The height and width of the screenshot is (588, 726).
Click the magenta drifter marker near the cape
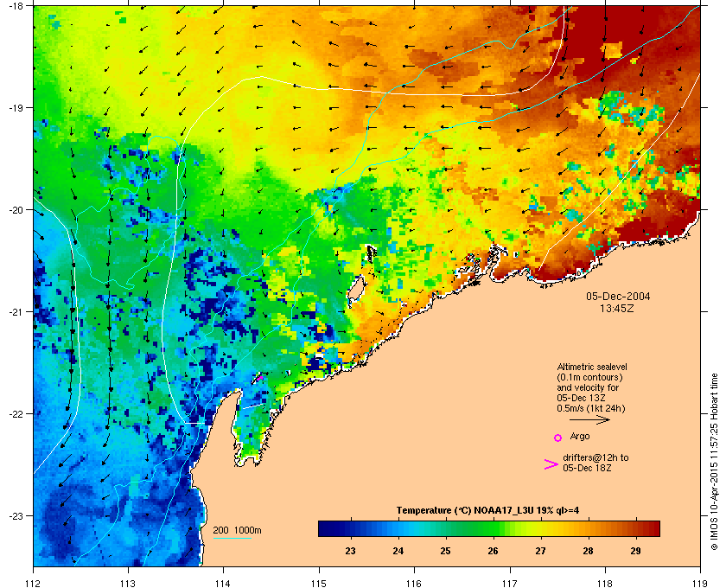tap(260, 378)
